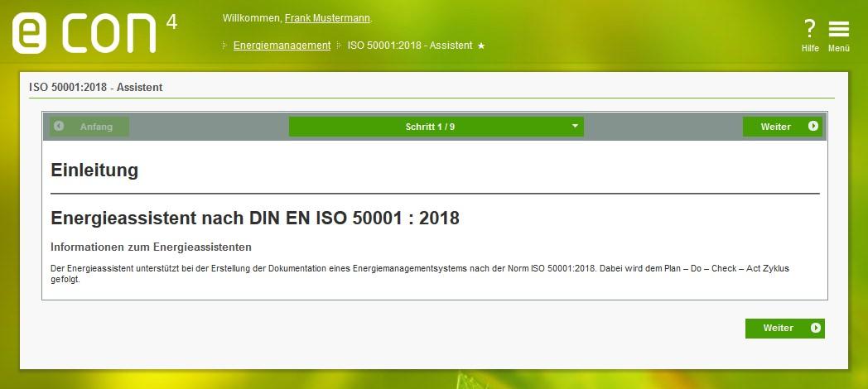The height and width of the screenshot is (389, 868).
Task: Go to Energiemanagement breadcrumb link
Action: pos(282,46)
